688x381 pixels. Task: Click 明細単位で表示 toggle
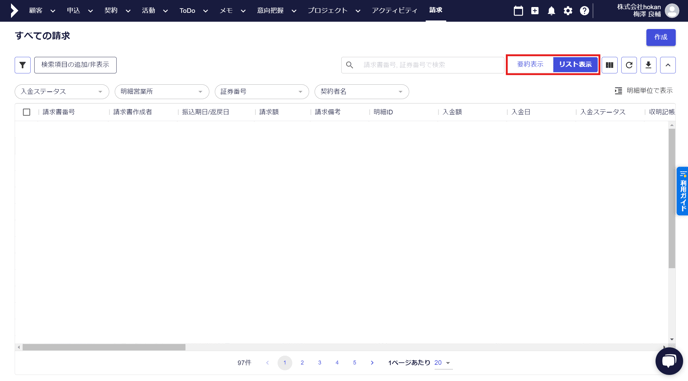point(644,90)
